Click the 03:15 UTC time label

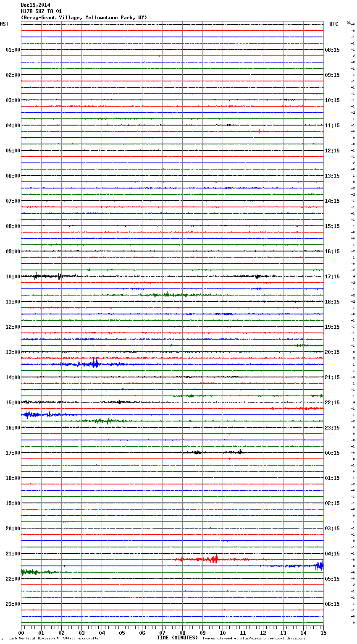coord(332,529)
